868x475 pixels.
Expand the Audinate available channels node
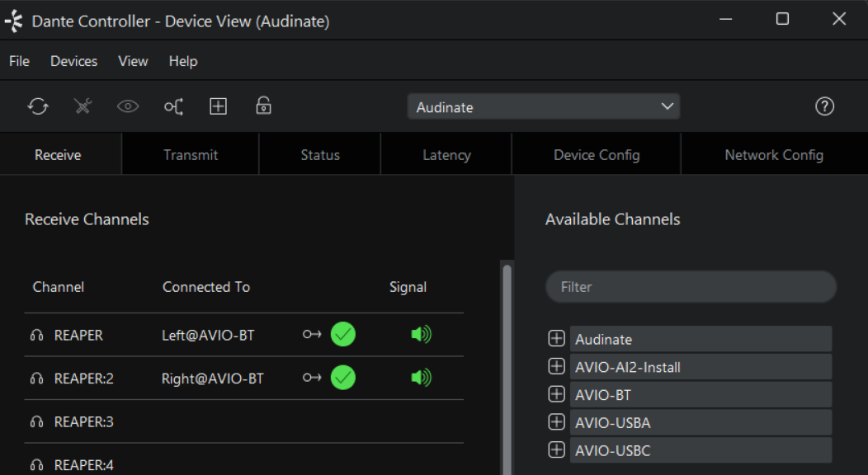(x=556, y=338)
